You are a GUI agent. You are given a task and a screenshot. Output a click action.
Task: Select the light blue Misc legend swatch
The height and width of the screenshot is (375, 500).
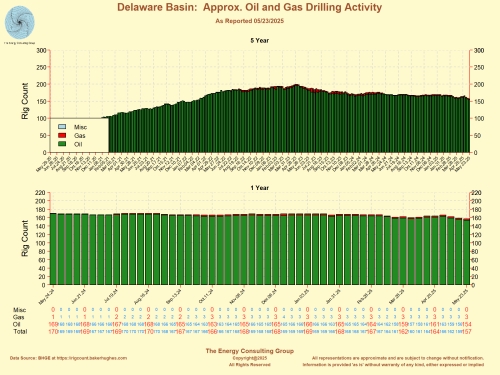[62, 127]
